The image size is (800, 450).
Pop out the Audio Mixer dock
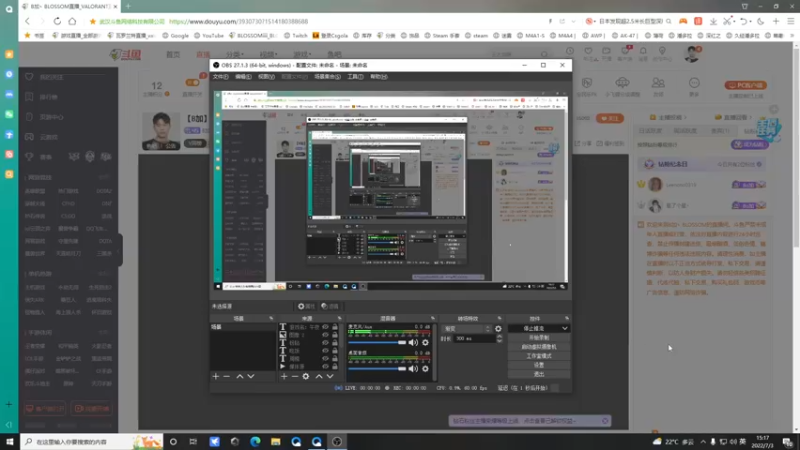pyautogui.click(x=433, y=318)
